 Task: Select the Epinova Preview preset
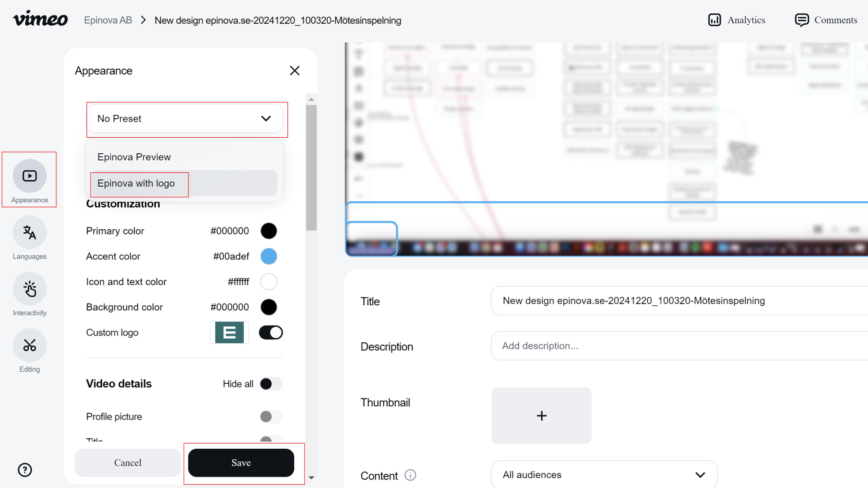(184, 157)
